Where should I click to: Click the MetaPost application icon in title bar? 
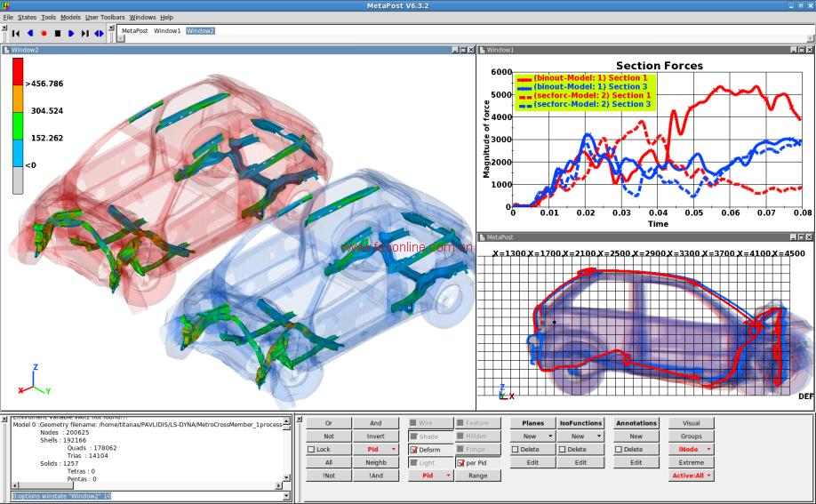tap(6, 5)
